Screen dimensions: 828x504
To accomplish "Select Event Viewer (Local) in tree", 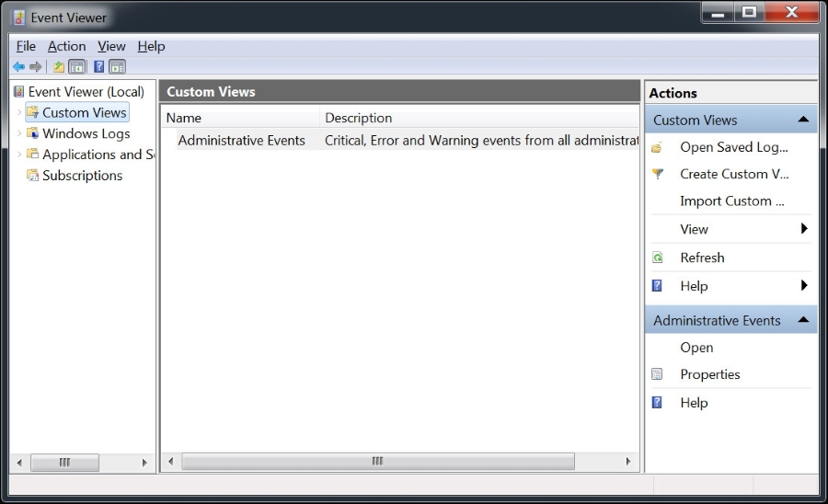I will (86, 92).
